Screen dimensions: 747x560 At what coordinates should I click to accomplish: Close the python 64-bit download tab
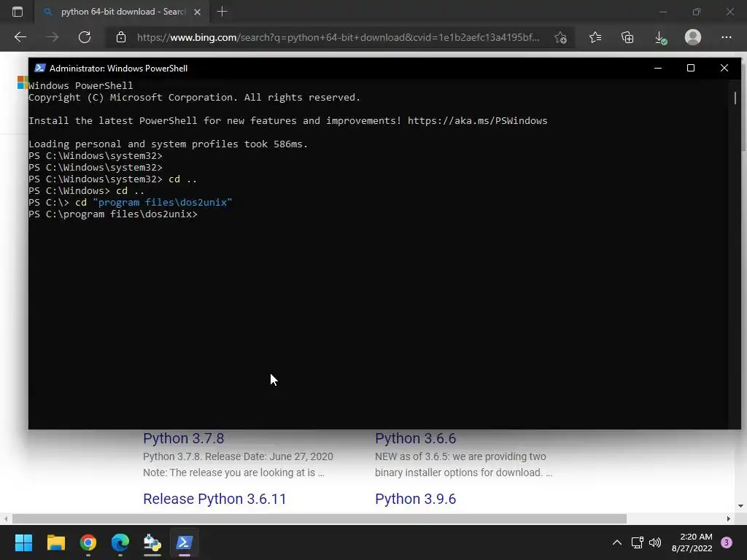(197, 12)
